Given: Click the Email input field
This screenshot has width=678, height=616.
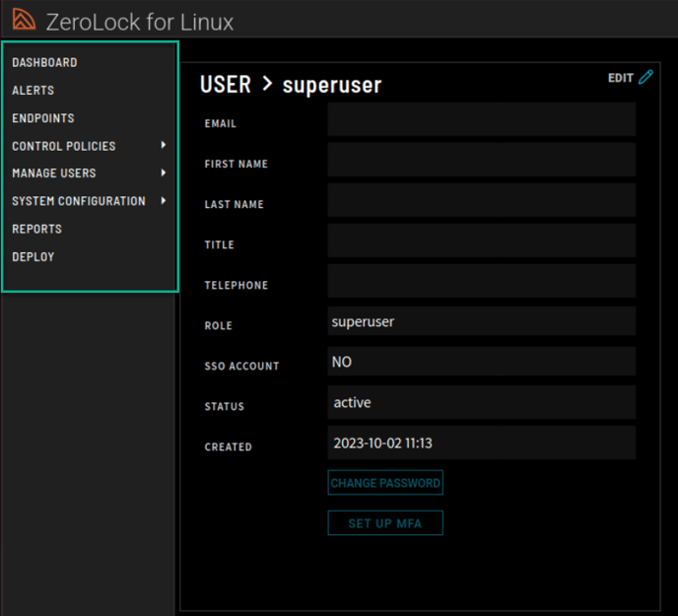Looking at the screenshot, I should [x=482, y=119].
